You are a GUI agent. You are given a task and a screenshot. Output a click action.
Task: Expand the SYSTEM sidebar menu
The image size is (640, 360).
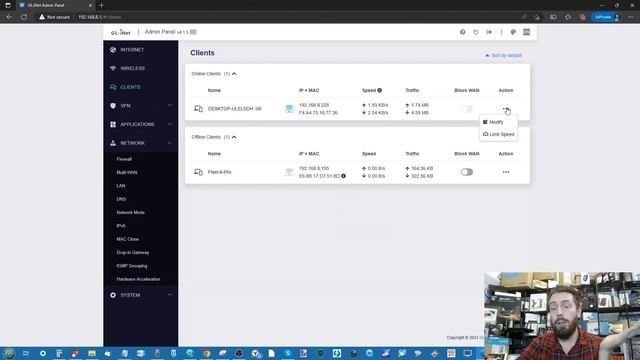click(x=140, y=295)
